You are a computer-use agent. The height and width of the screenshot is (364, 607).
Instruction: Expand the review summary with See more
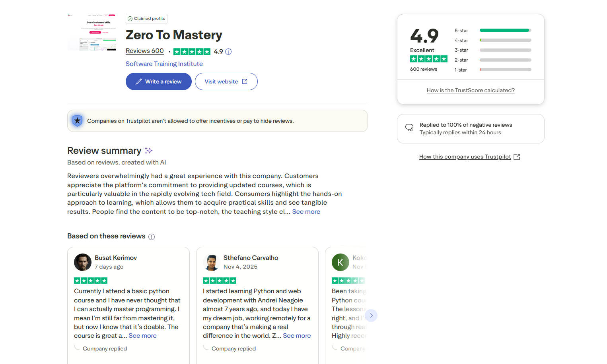(306, 212)
